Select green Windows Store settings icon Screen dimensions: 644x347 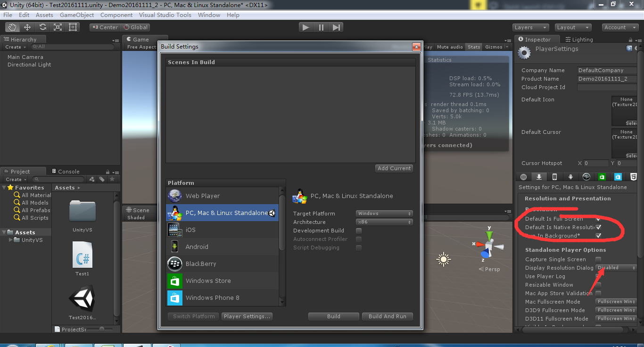click(602, 177)
